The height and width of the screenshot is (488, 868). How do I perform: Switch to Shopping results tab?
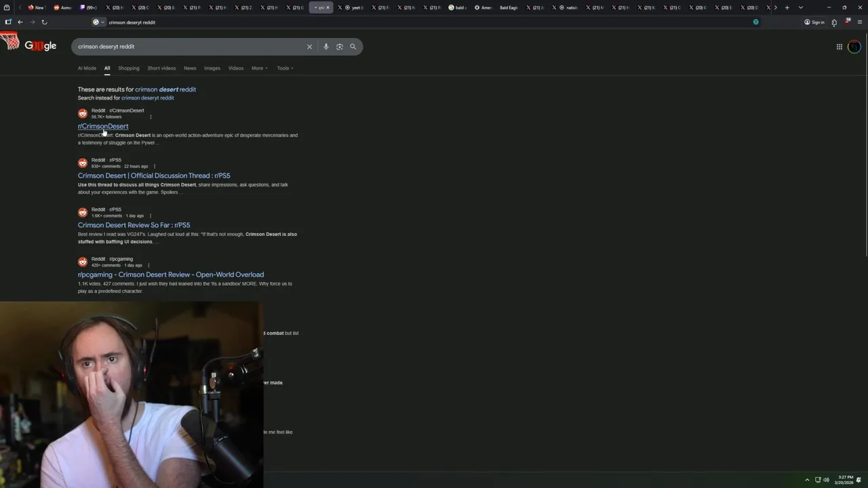click(x=128, y=68)
